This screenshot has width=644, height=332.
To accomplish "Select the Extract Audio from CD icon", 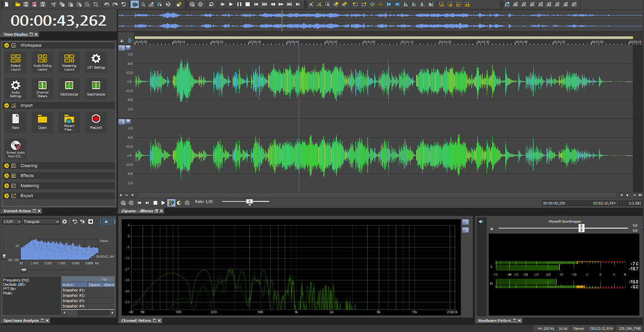I will click(15, 147).
